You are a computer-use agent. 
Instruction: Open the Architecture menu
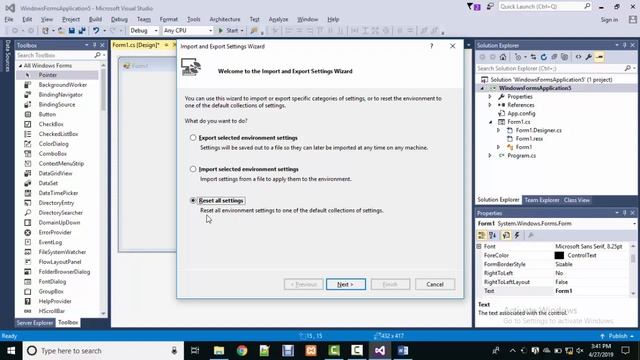(x=224, y=19)
